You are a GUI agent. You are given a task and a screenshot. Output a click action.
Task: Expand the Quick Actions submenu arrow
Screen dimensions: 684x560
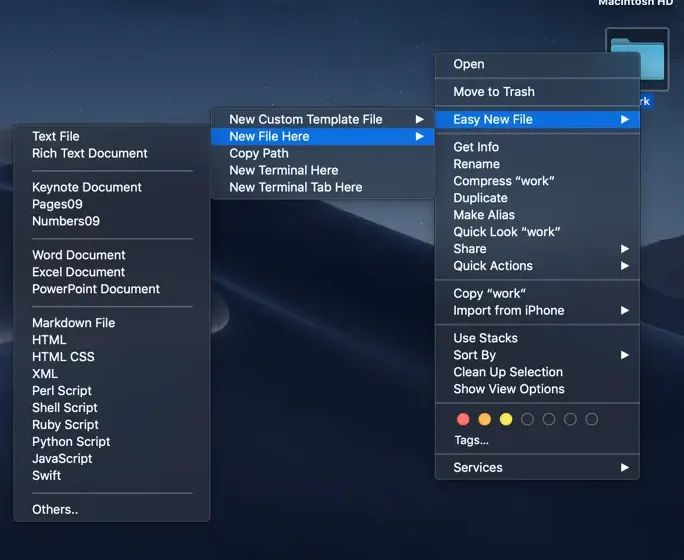[625, 266]
